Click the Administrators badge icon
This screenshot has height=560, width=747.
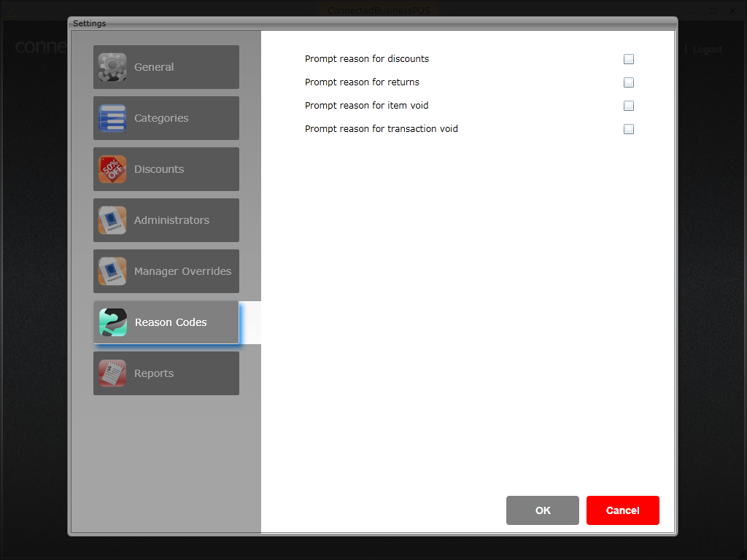click(x=112, y=220)
